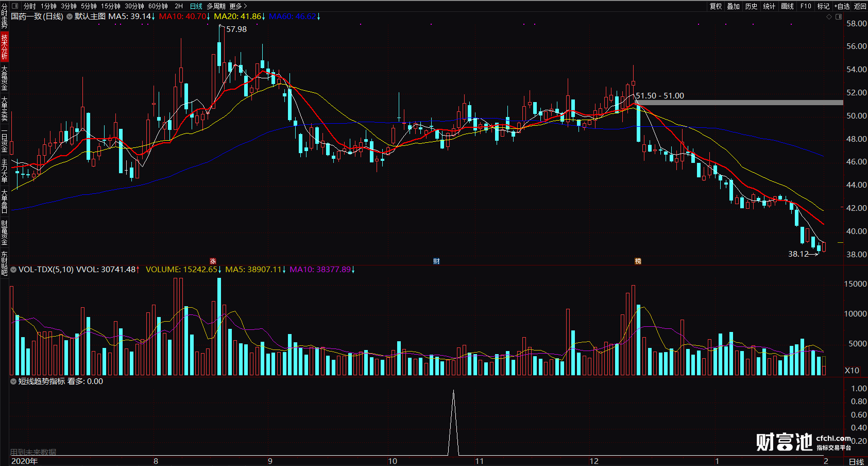Image resolution: width=868 pixels, height=466 pixels.
Task: Open 分时走势 sidebar tab
Action: point(4,16)
